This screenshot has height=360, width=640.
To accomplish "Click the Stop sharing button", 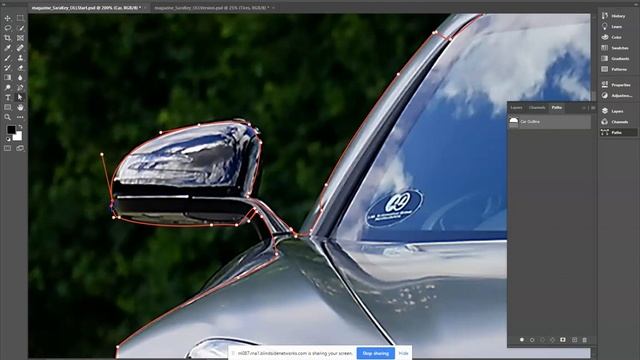I will [x=376, y=353].
